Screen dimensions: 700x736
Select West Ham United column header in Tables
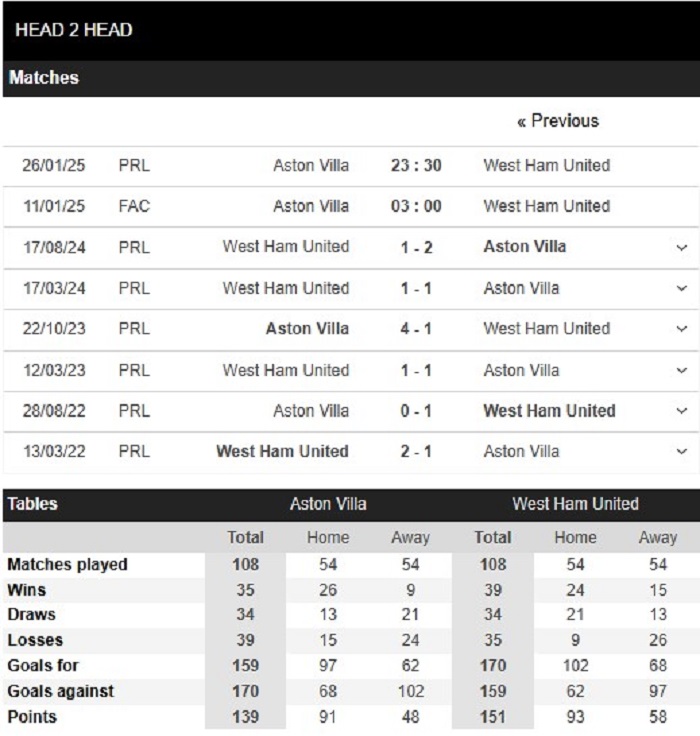[x=576, y=504]
